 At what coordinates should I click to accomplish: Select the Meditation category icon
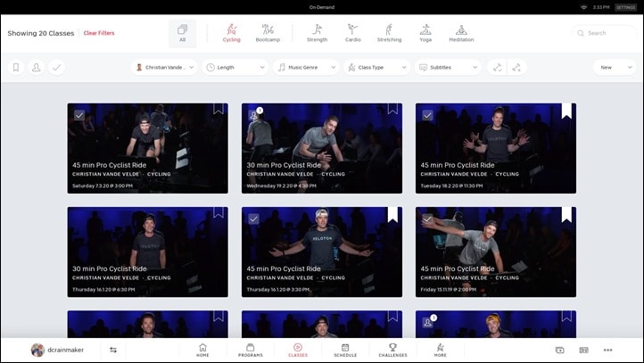click(461, 33)
